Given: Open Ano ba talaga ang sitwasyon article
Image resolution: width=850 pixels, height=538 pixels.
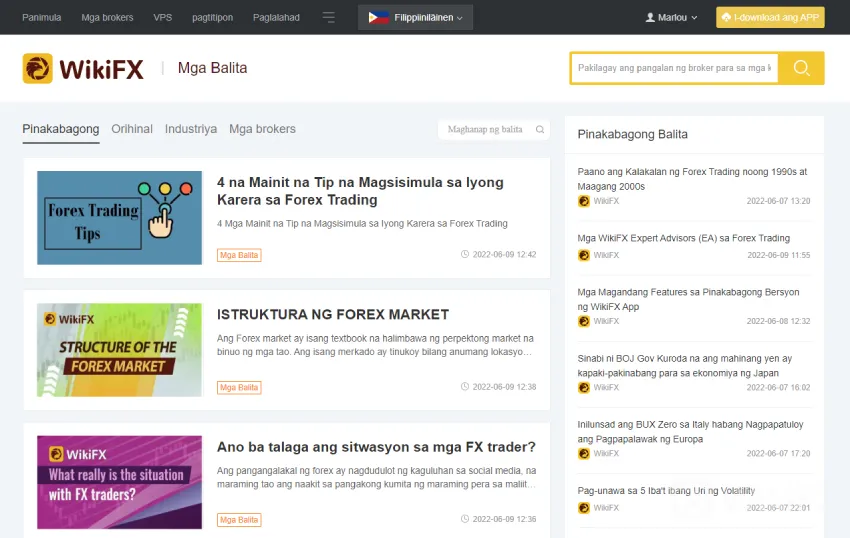Looking at the screenshot, I should [376, 447].
